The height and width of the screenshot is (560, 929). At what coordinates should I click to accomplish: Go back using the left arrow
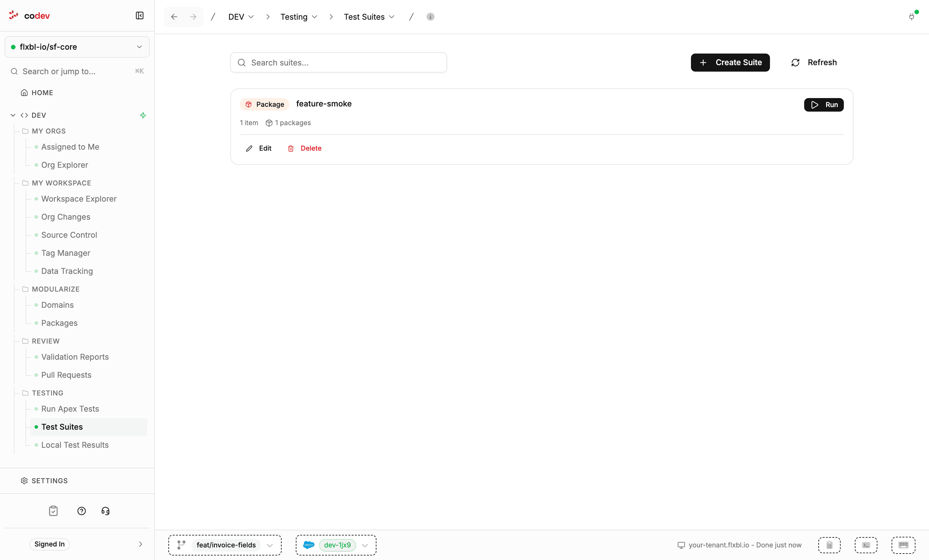point(174,16)
